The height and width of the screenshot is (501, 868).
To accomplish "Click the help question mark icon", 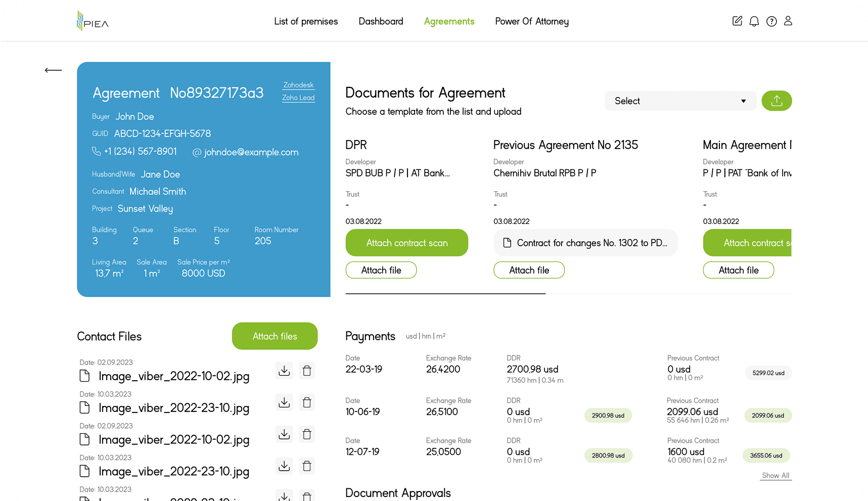I will pyautogui.click(x=771, y=21).
